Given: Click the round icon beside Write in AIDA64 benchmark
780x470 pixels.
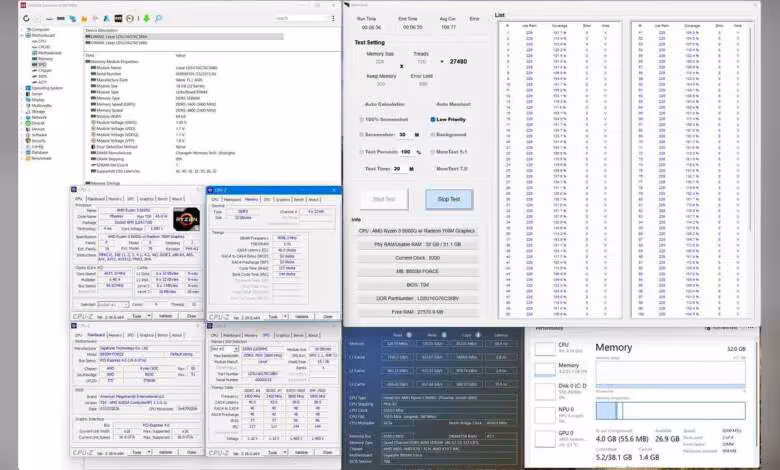Looking at the screenshot, I should coord(444,335).
